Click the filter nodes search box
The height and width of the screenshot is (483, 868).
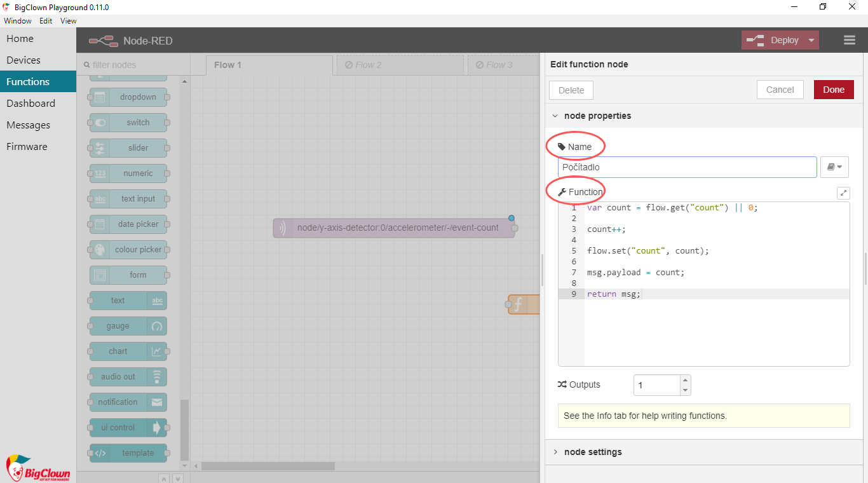click(133, 65)
